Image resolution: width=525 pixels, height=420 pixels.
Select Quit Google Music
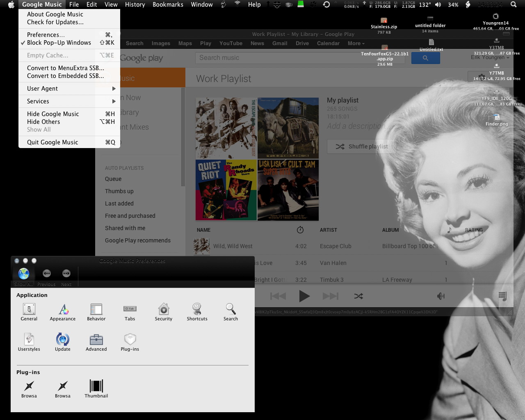point(69,142)
